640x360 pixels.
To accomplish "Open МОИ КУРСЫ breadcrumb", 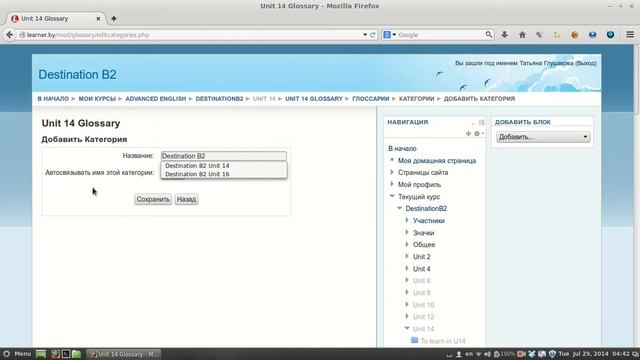I will 97,99.
